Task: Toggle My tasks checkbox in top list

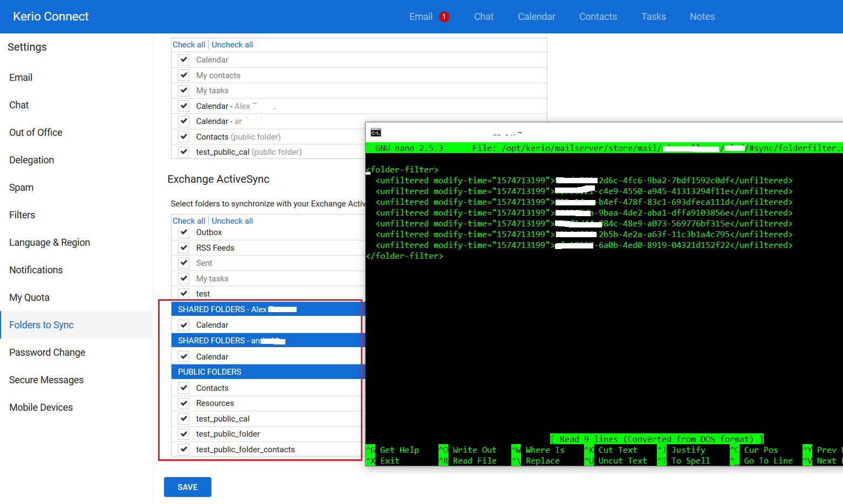Action: click(x=184, y=90)
